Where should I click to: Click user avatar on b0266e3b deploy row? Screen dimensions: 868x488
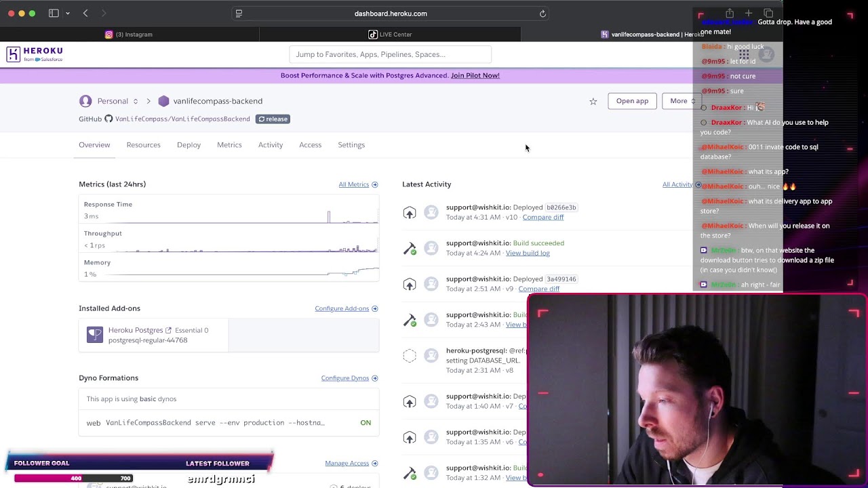pos(431,212)
